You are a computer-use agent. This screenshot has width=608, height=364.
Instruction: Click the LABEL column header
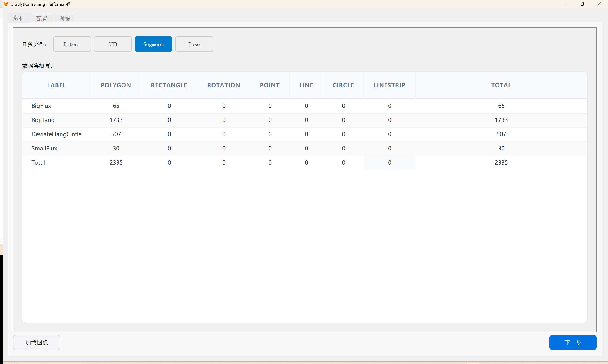[x=57, y=85]
